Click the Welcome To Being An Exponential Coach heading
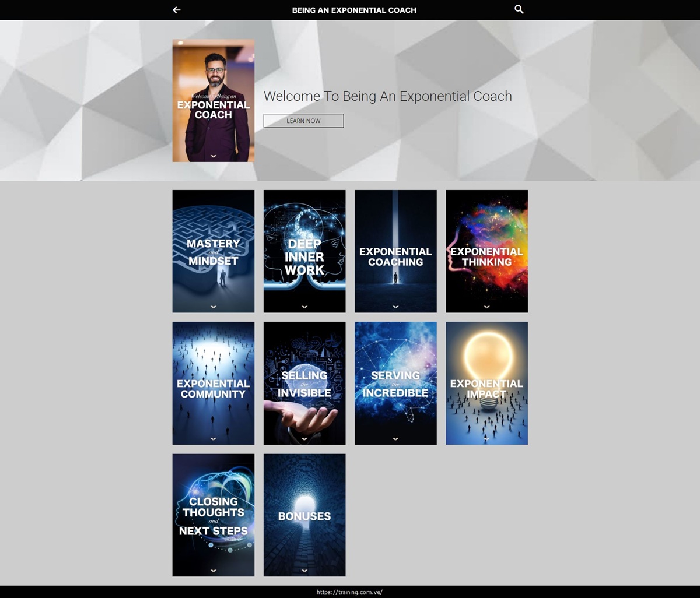 pyautogui.click(x=387, y=96)
